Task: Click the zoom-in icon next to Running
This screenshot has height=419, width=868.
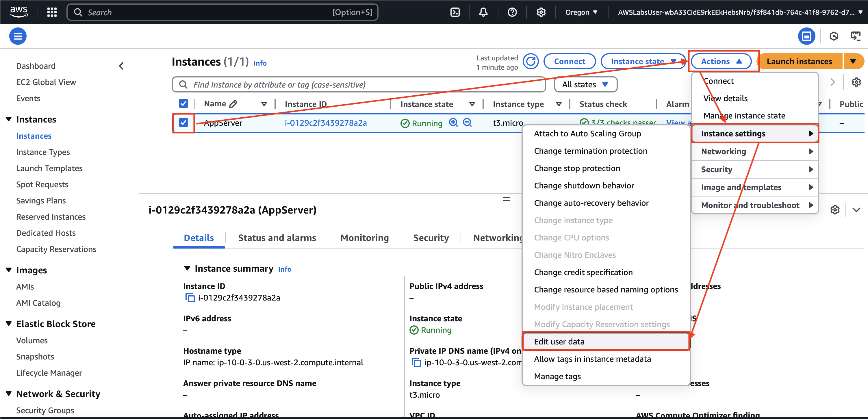Action: point(453,123)
